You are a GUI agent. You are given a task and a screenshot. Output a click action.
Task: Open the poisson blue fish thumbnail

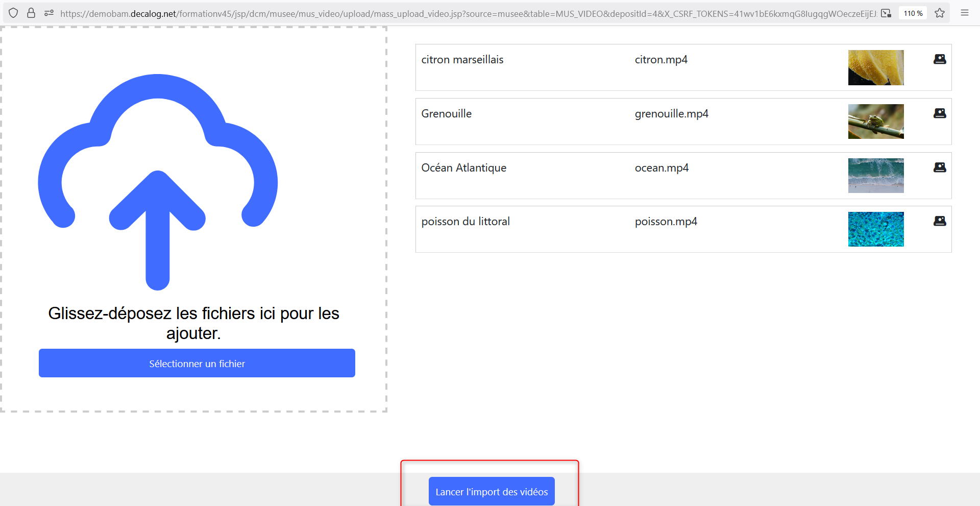[x=876, y=229]
